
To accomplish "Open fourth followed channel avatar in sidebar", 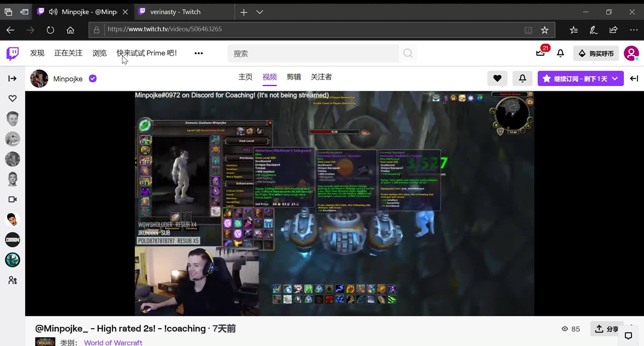I will tap(12, 179).
